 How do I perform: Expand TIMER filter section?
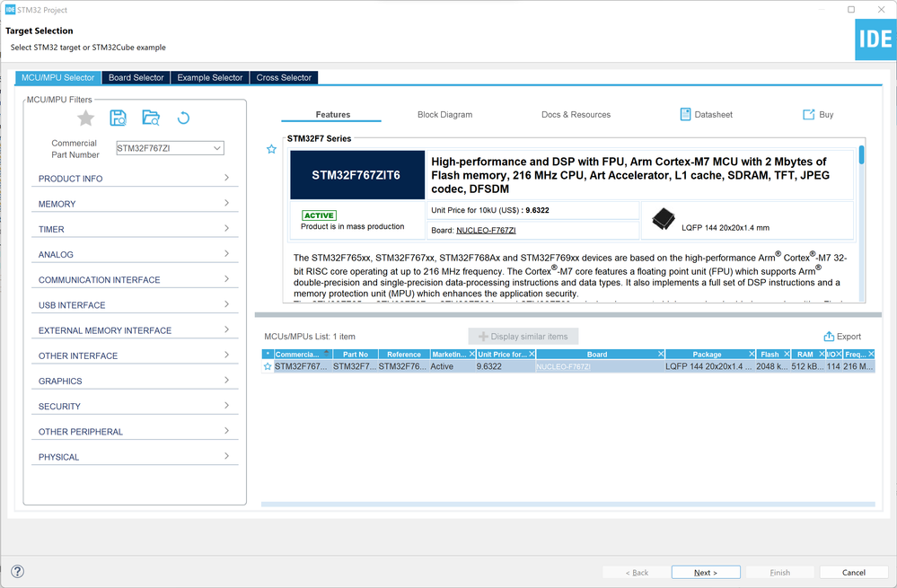pyautogui.click(x=135, y=229)
